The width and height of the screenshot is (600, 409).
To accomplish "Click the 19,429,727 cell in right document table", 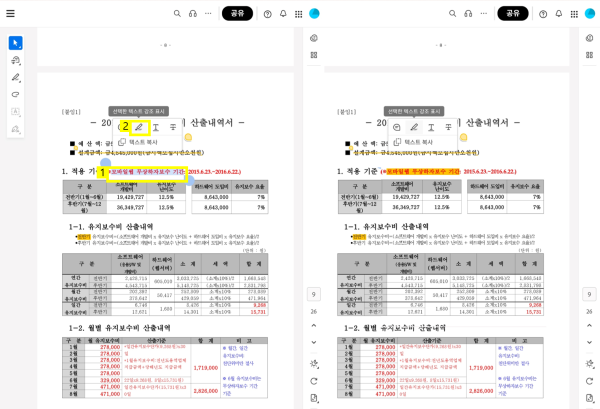I will coord(406,197).
